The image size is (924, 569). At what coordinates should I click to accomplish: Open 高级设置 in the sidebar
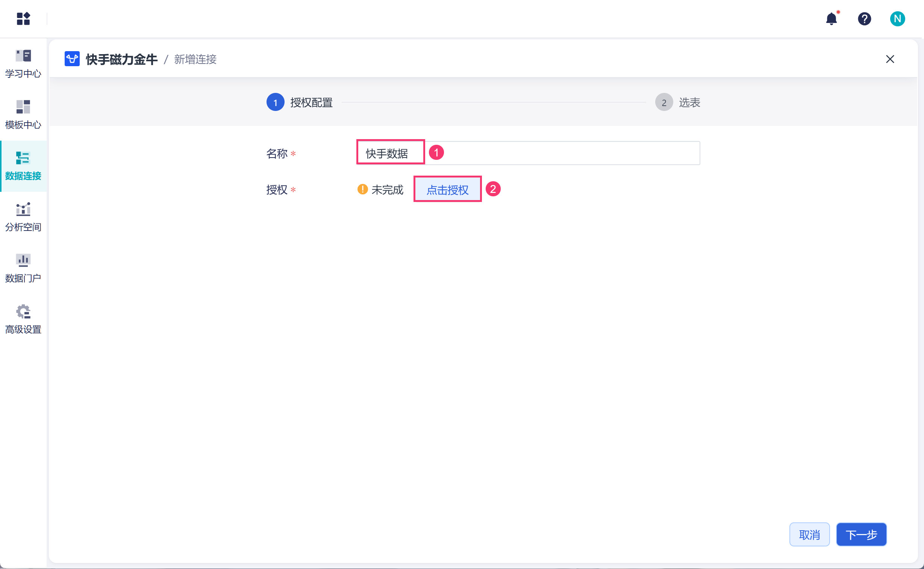(23, 320)
